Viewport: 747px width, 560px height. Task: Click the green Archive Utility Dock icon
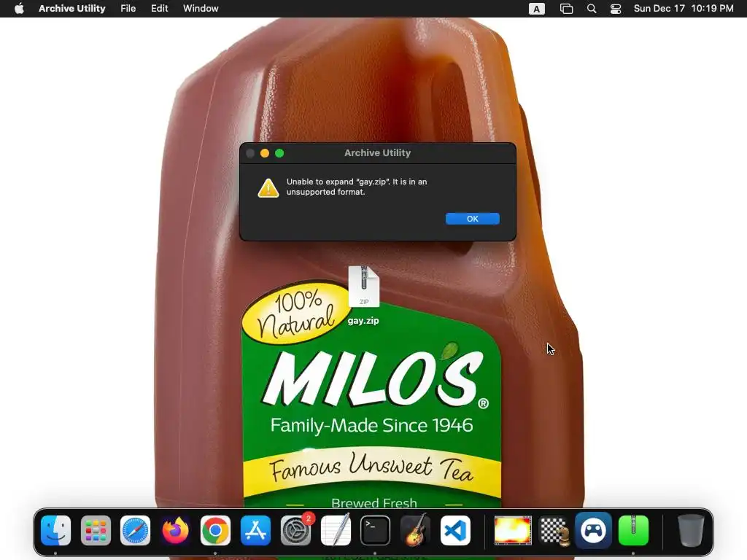click(x=633, y=531)
